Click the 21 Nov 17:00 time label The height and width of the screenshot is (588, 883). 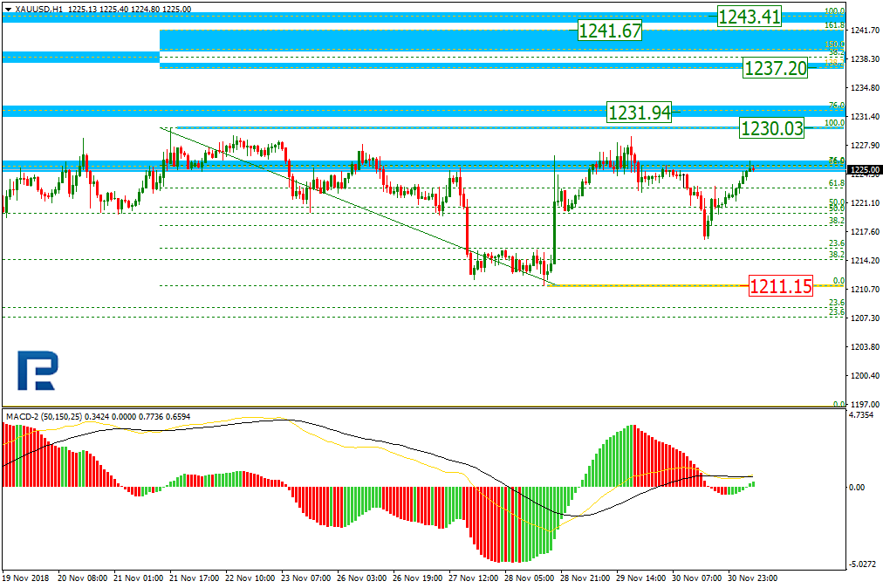[194, 578]
